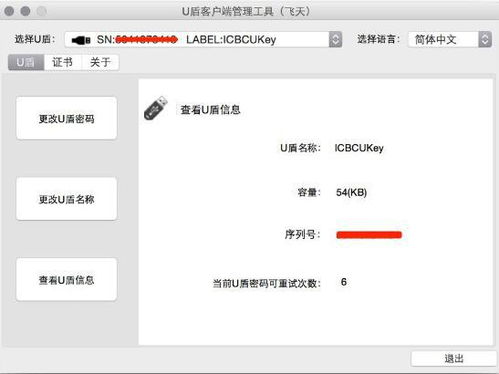
Task: Click the arrows on the language selector
Action: [x=485, y=40]
